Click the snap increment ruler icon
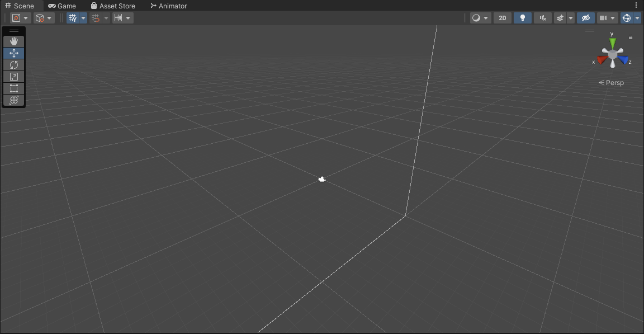The width and height of the screenshot is (644, 334). (119, 17)
